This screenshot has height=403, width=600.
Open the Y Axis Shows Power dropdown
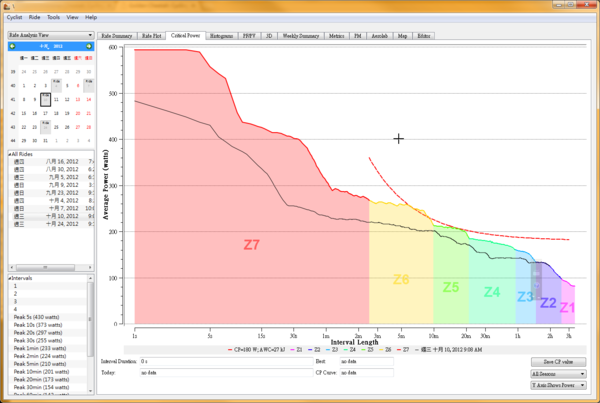[558, 384]
